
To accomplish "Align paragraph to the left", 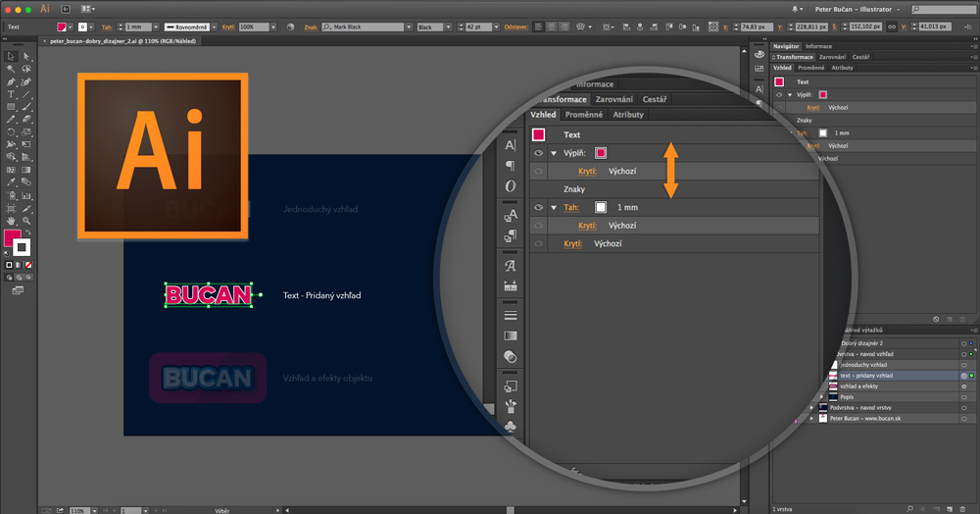I will pos(538,26).
